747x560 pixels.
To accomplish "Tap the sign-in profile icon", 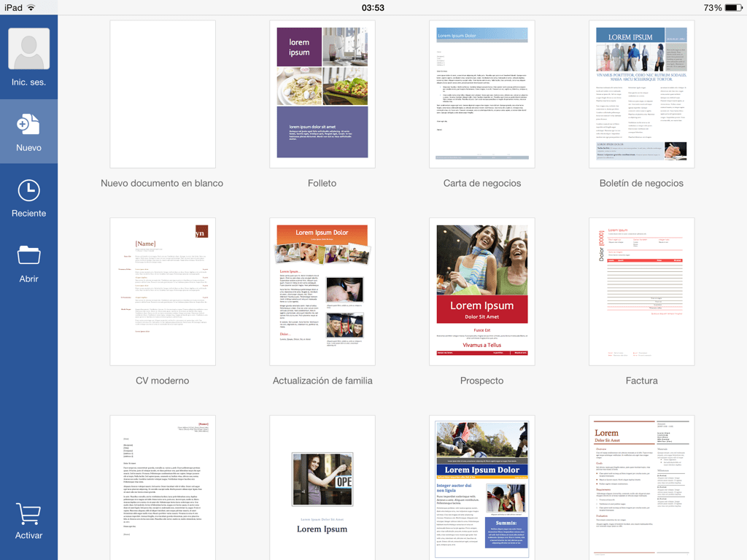I will coord(28,47).
